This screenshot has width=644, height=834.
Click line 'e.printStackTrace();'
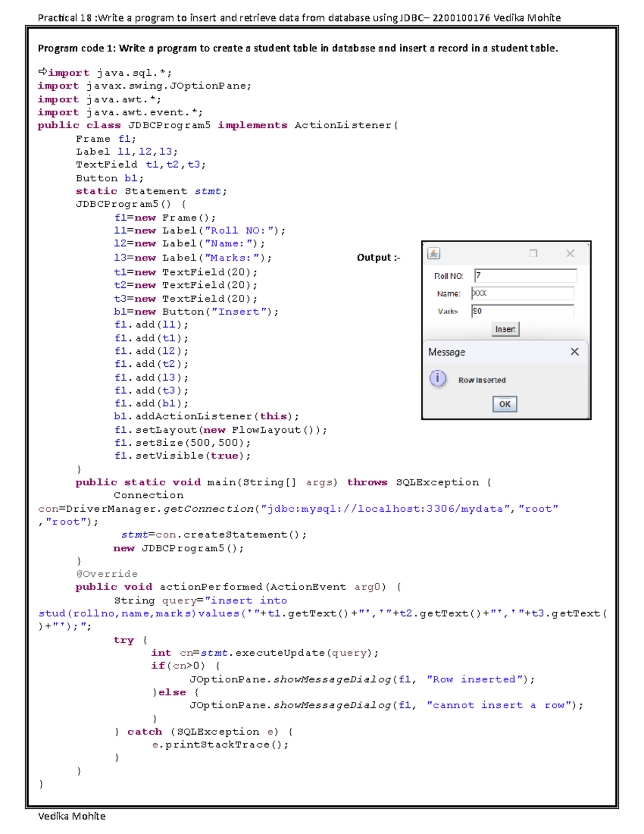221,745
